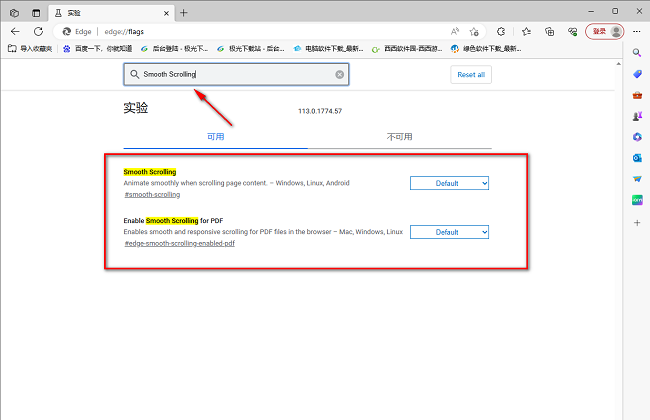Open the #smooth-scrolling anchor link
Image resolution: width=650 pixels, height=420 pixels.
152,194
